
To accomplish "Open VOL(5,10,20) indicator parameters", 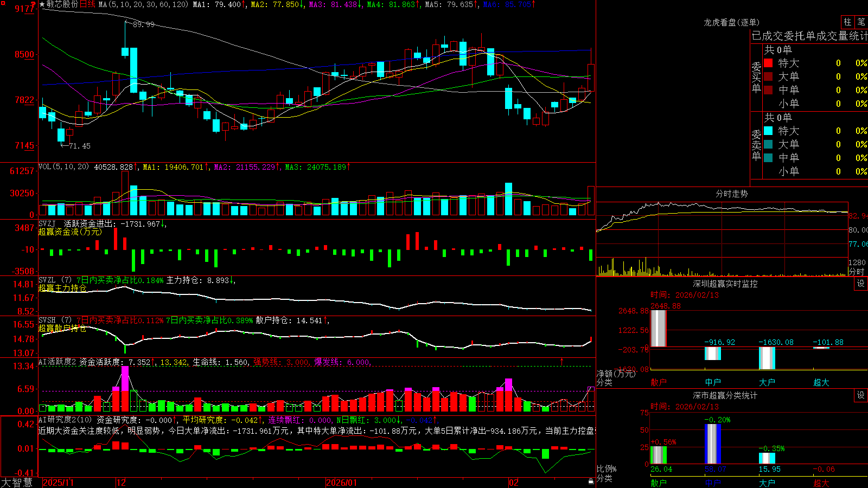I will point(63,167).
